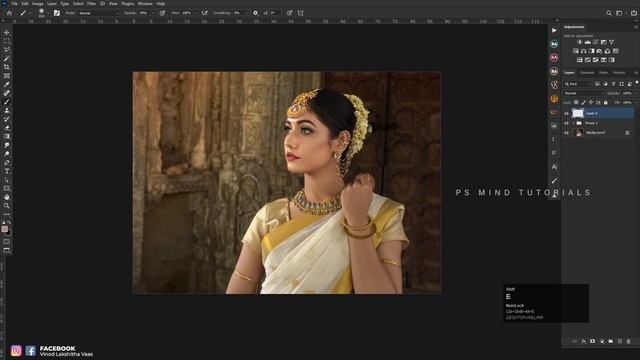Screen dimensions: 640x360
Task: Toggle lock all for layer
Action: coord(606,102)
